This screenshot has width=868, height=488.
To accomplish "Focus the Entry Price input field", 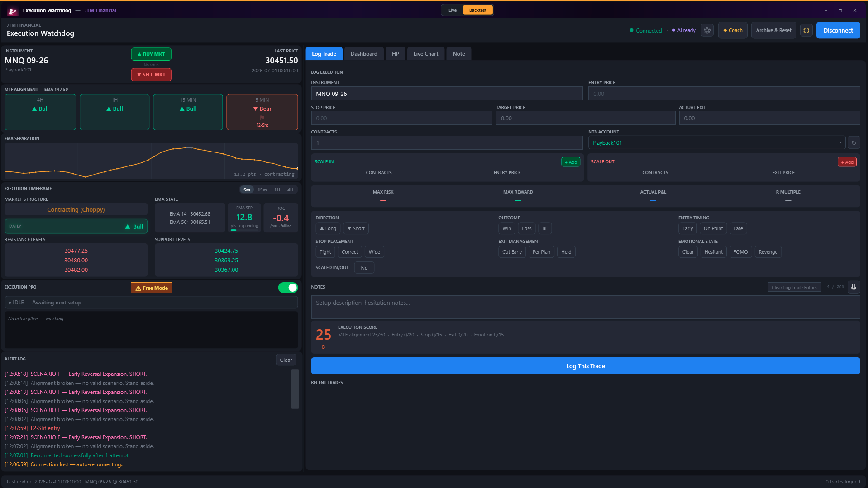I will pyautogui.click(x=724, y=94).
